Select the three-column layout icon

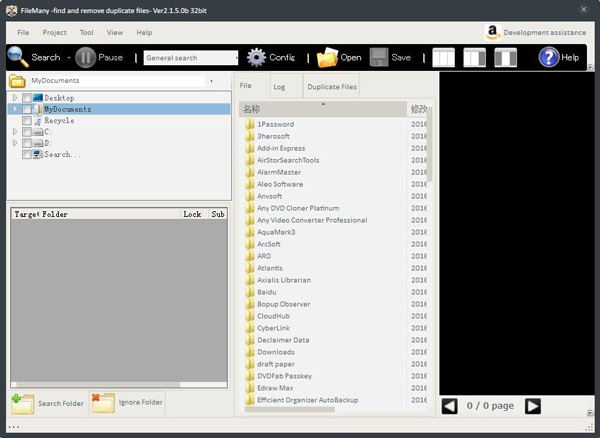[x=443, y=57]
